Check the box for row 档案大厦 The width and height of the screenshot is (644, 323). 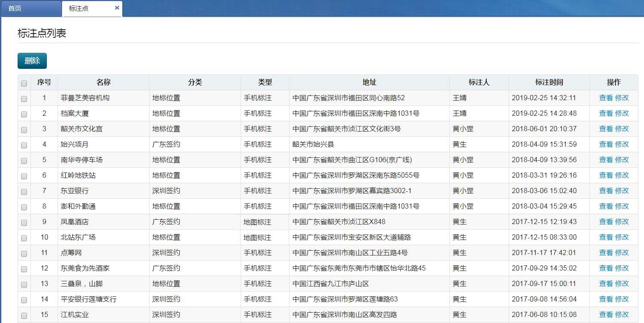pyautogui.click(x=24, y=114)
